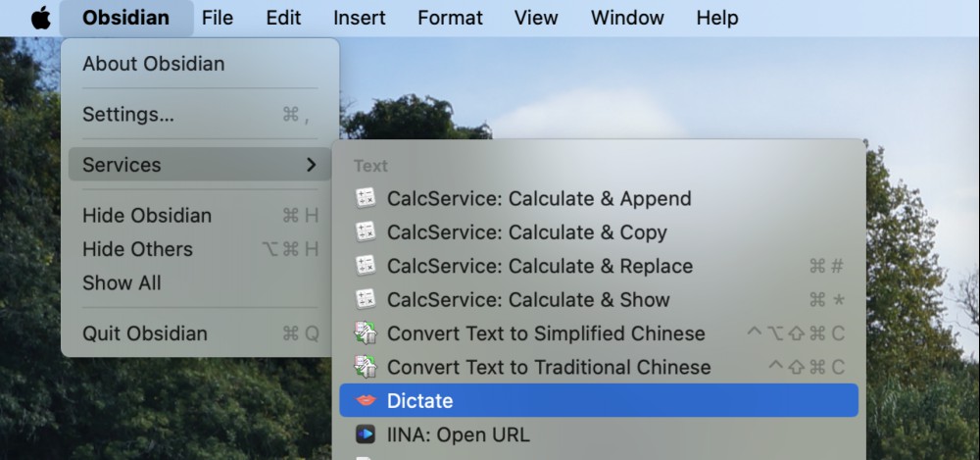Open the Format menu
The width and height of the screenshot is (980, 460).
[x=450, y=18]
